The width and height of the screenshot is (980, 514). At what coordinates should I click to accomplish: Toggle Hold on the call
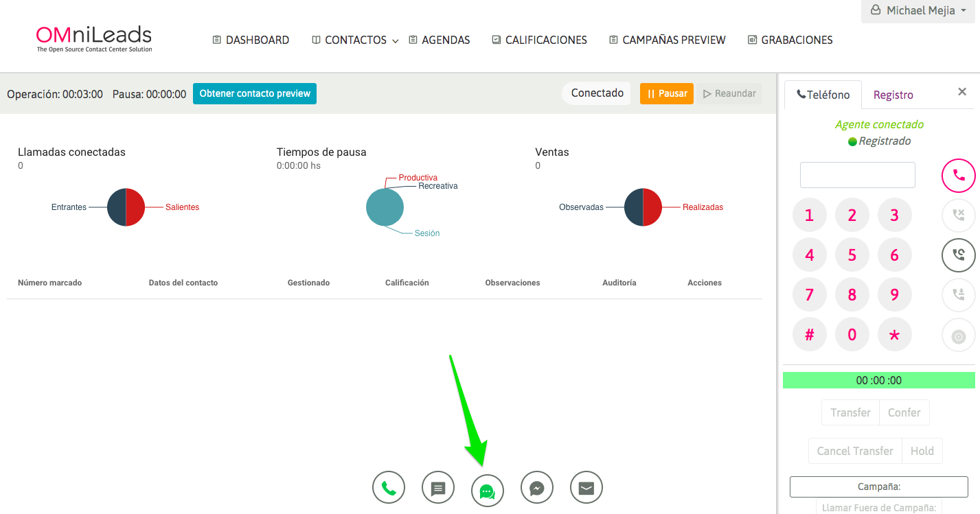point(922,451)
